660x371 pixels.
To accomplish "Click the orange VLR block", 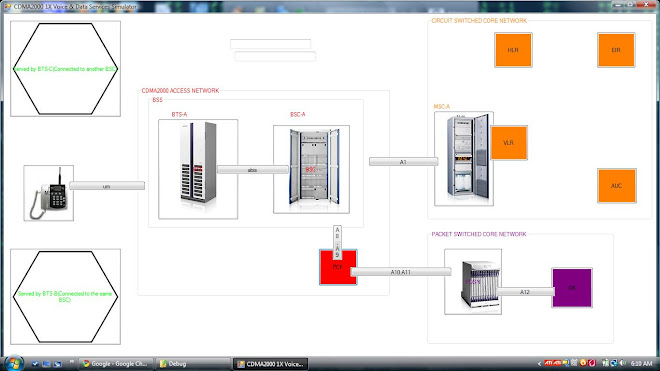I will pyautogui.click(x=508, y=143).
